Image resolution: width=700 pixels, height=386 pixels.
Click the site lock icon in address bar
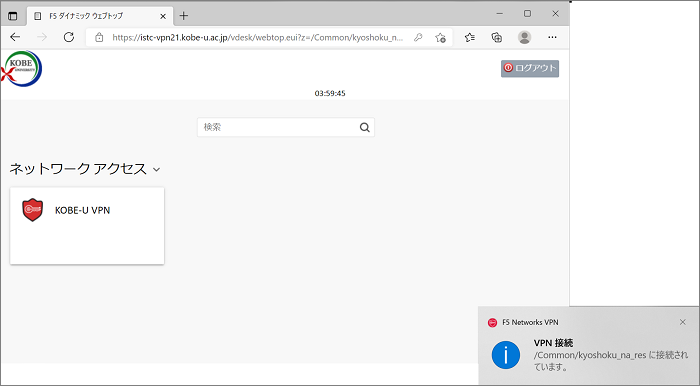pos(99,37)
